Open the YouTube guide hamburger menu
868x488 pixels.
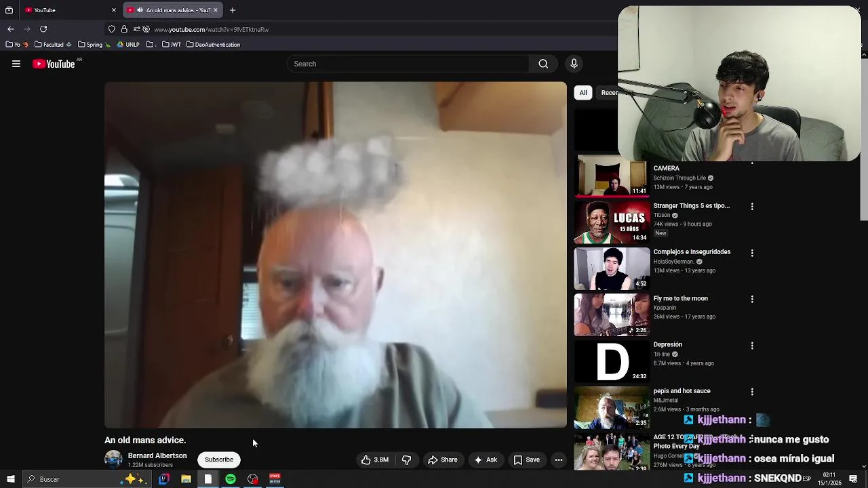pos(16,64)
